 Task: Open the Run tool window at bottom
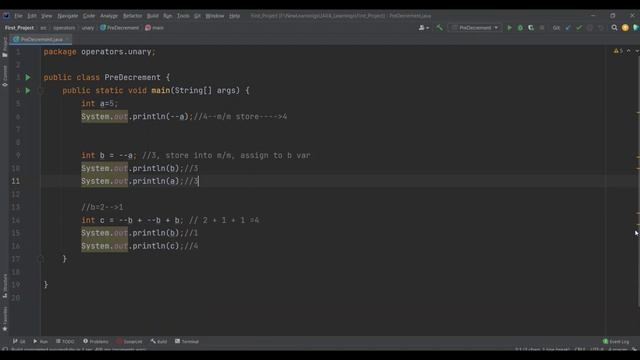click(40, 341)
